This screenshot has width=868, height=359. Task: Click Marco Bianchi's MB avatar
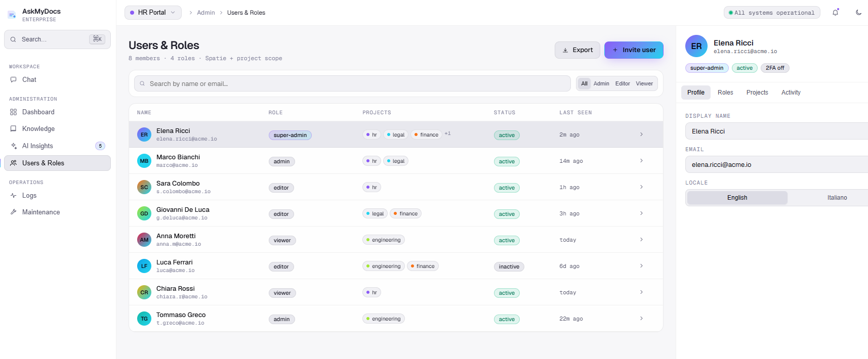click(x=144, y=161)
